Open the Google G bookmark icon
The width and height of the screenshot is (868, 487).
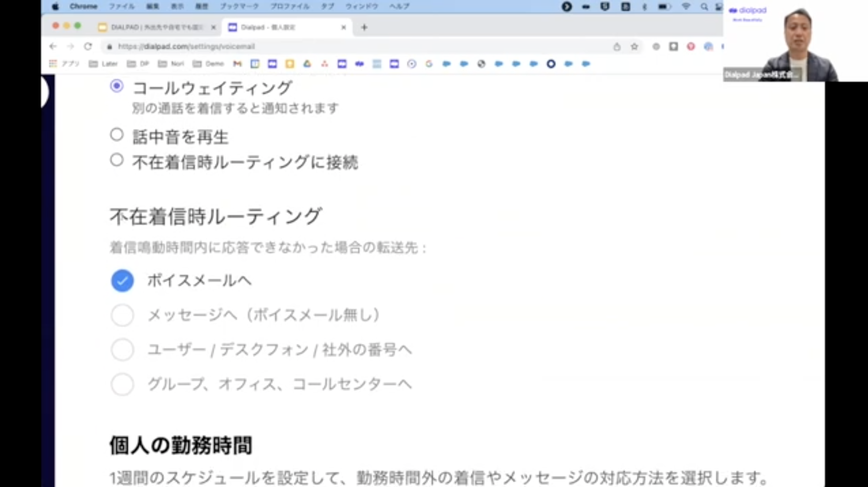click(x=429, y=64)
